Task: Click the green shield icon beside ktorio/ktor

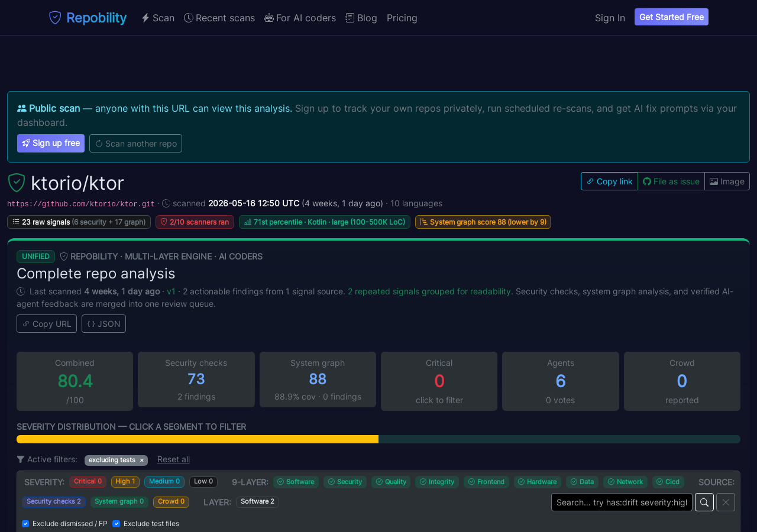Action: point(17,183)
